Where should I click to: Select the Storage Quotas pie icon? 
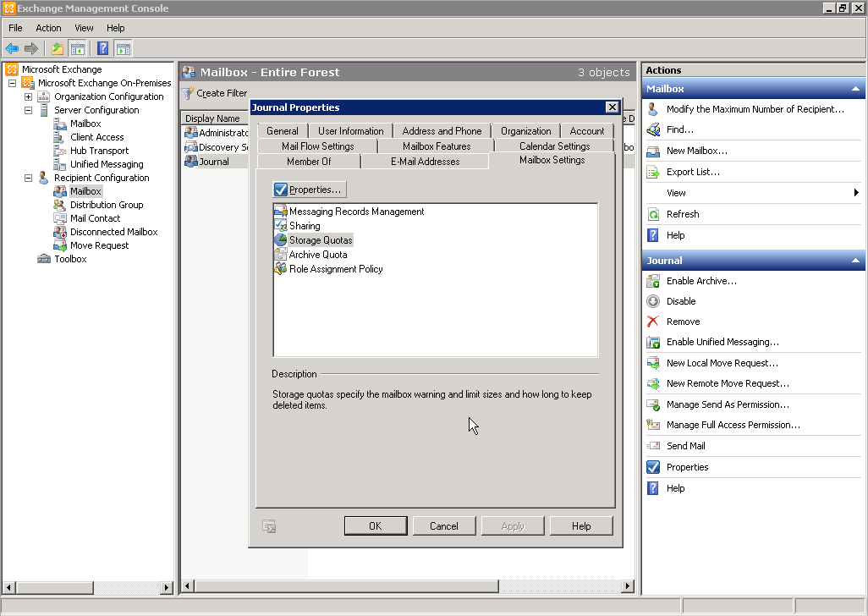tap(281, 240)
